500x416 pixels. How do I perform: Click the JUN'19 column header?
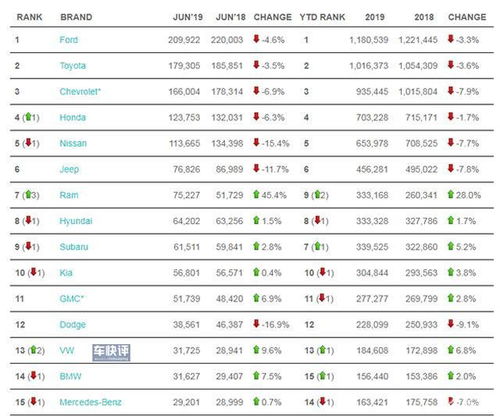[188, 17]
